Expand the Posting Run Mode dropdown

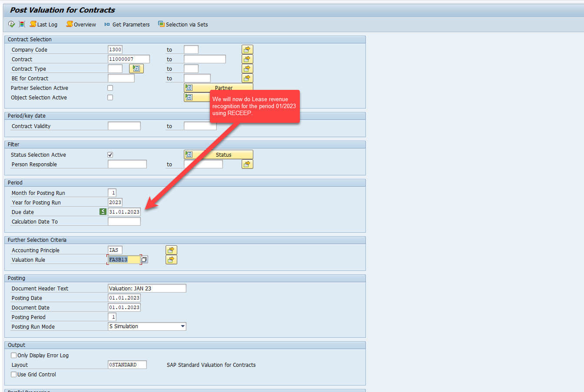(182, 326)
